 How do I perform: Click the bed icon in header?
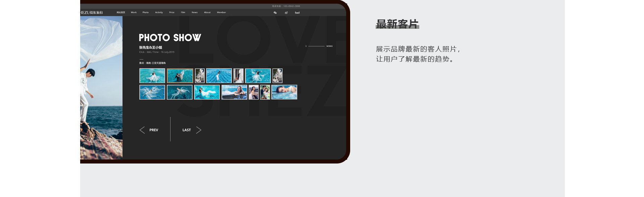click(297, 13)
